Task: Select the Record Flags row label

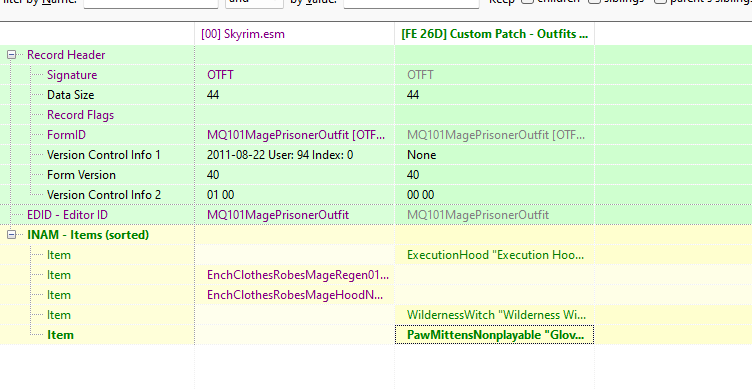Action: tap(80, 115)
